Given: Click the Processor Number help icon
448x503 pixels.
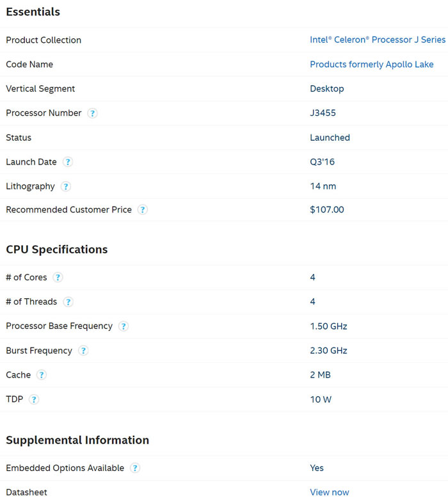Looking at the screenshot, I should pos(92,113).
